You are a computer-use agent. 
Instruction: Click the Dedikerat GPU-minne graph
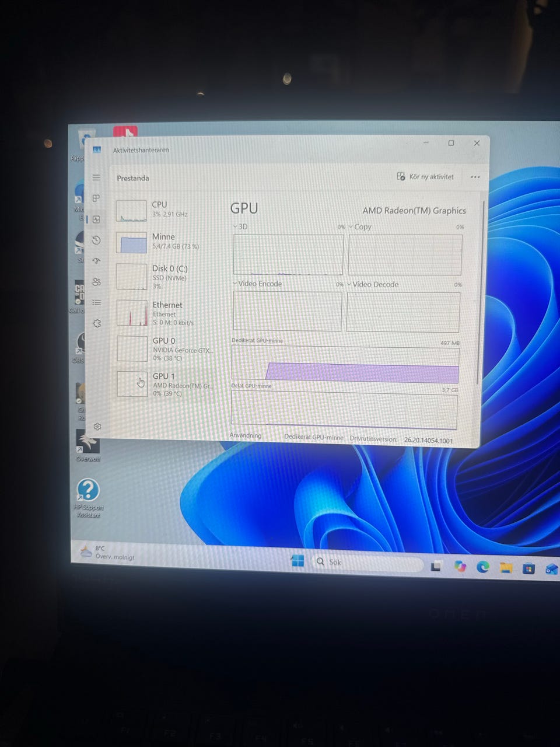coord(345,363)
